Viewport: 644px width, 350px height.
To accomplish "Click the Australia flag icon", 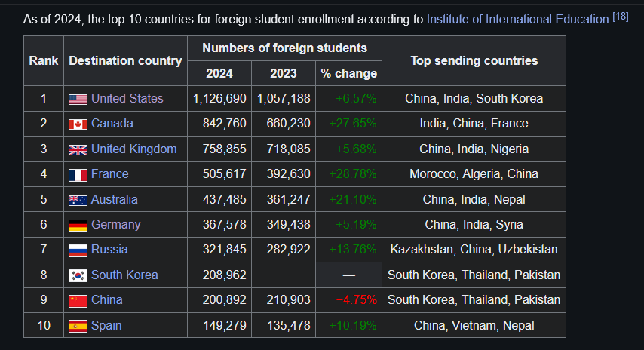I will [78, 200].
